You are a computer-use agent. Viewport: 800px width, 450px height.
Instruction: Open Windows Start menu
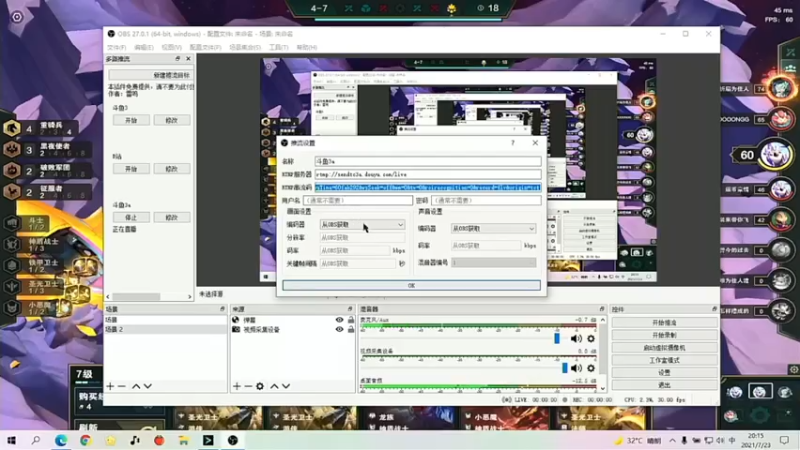tap(11, 440)
